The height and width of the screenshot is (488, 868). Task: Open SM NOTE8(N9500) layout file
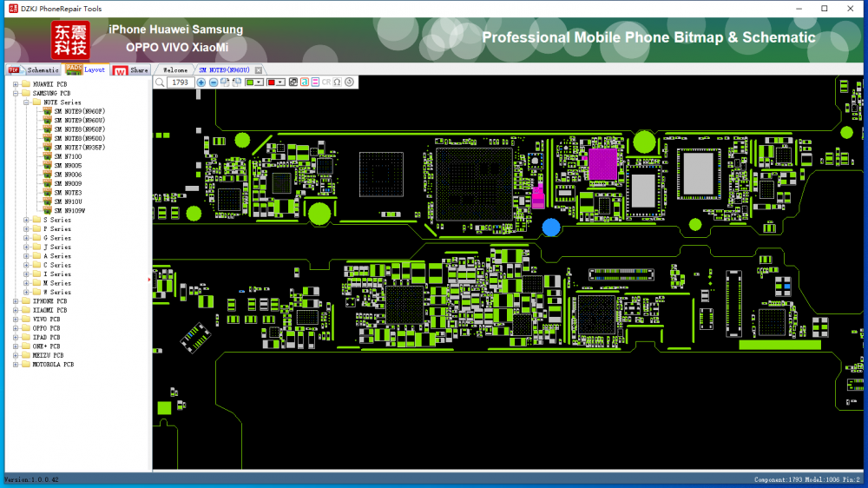coord(79,138)
